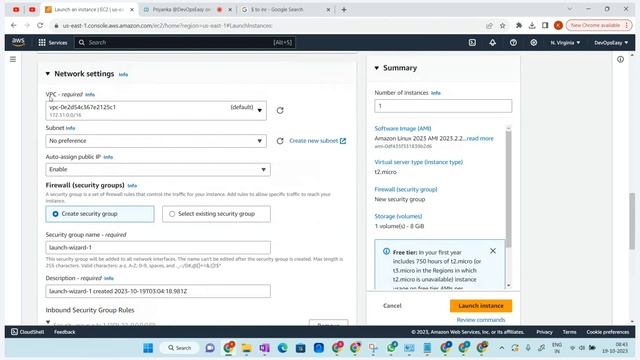The image size is (640, 360).
Task: Open the notifications bell
Action: click(x=493, y=42)
